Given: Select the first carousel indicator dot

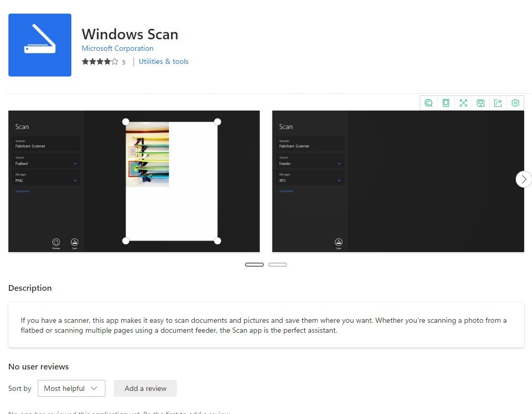Looking at the screenshot, I should [x=254, y=264].
